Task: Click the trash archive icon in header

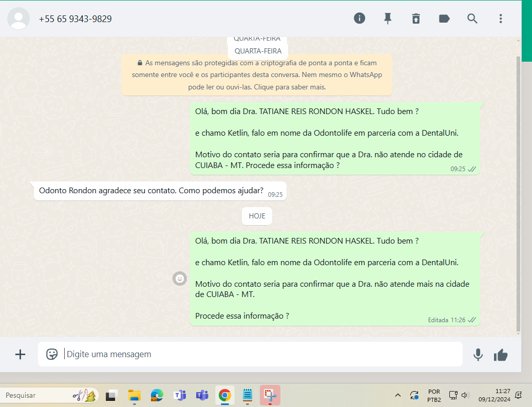Action: coord(416,18)
